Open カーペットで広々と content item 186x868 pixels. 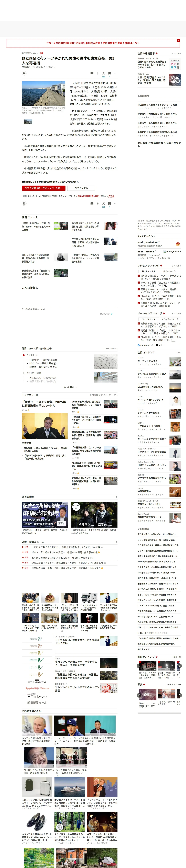coord(147,361)
